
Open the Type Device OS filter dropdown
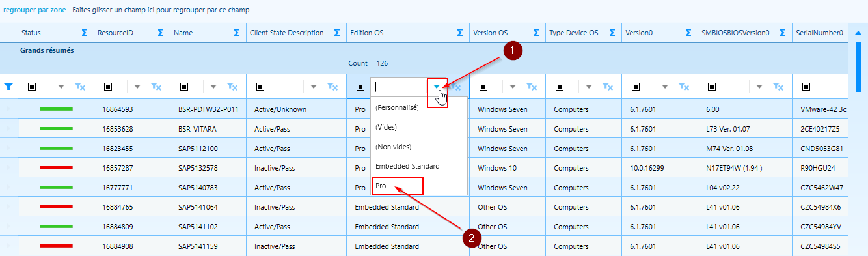tap(589, 86)
